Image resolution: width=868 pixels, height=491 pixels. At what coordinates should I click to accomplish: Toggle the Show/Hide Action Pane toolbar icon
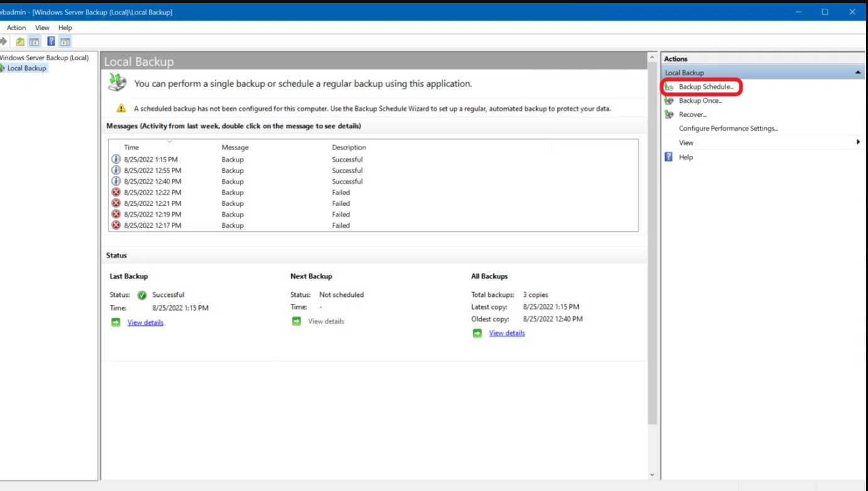[x=65, y=41]
